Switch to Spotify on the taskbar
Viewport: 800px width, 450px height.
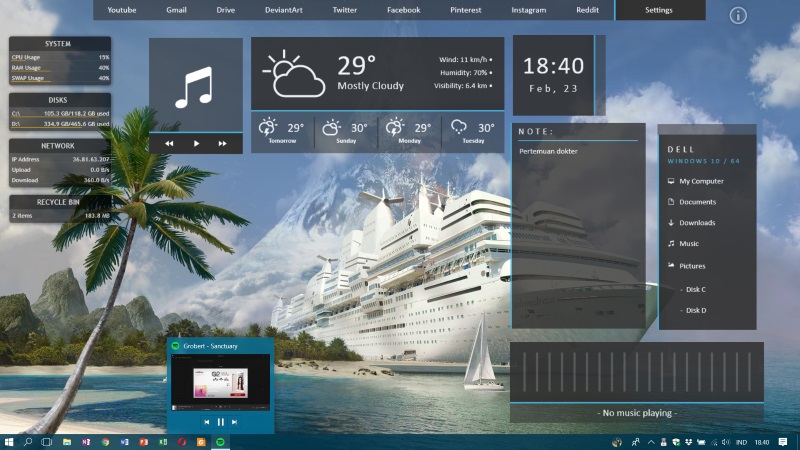220,442
